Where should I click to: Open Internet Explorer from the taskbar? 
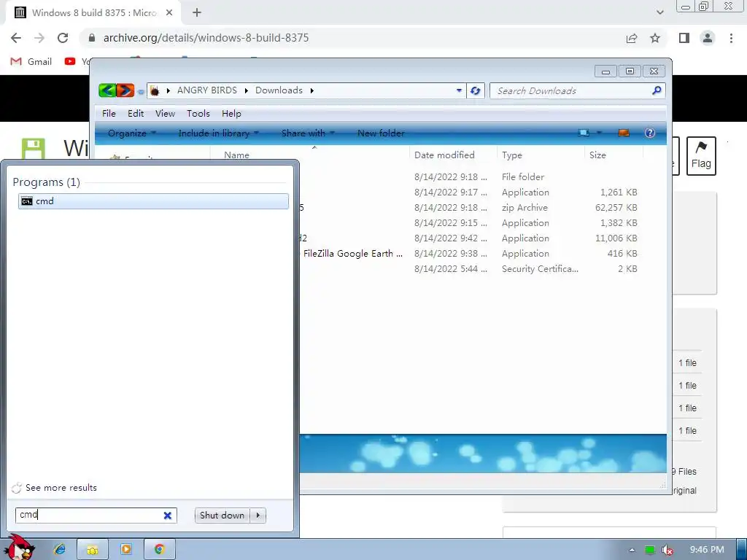pyautogui.click(x=60, y=550)
